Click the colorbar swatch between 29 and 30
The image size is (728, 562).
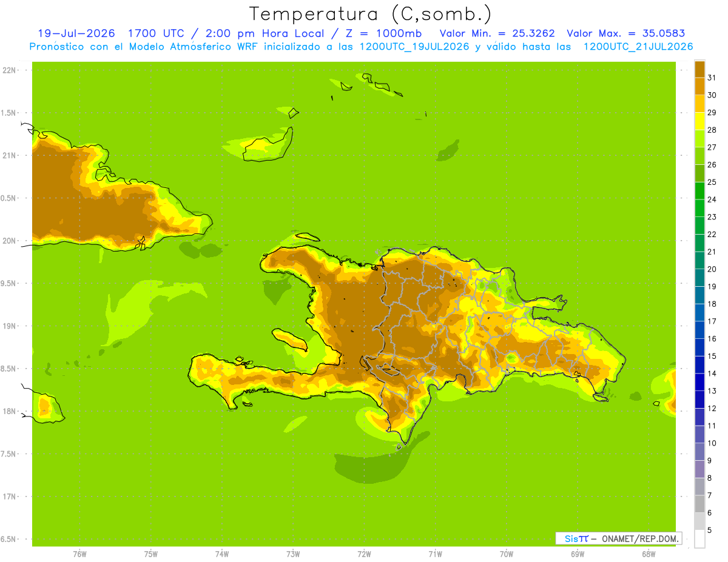click(699, 103)
